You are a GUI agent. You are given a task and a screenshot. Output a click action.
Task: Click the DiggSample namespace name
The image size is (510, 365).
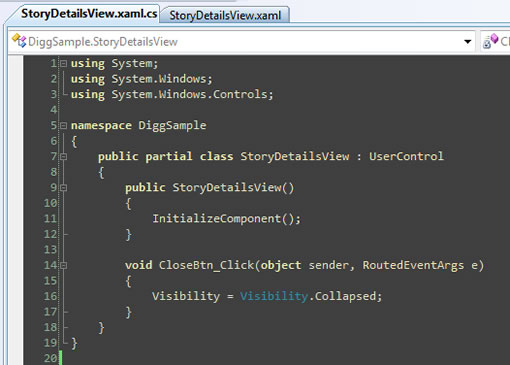[172, 126]
